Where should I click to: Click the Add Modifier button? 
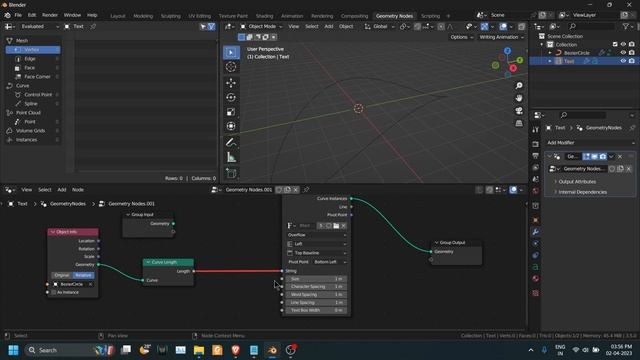[x=591, y=143]
